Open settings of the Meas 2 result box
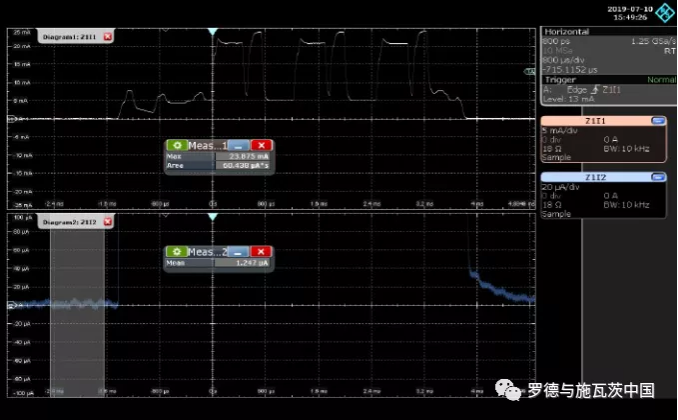Viewport: 678px width, 420px height. tap(176, 252)
